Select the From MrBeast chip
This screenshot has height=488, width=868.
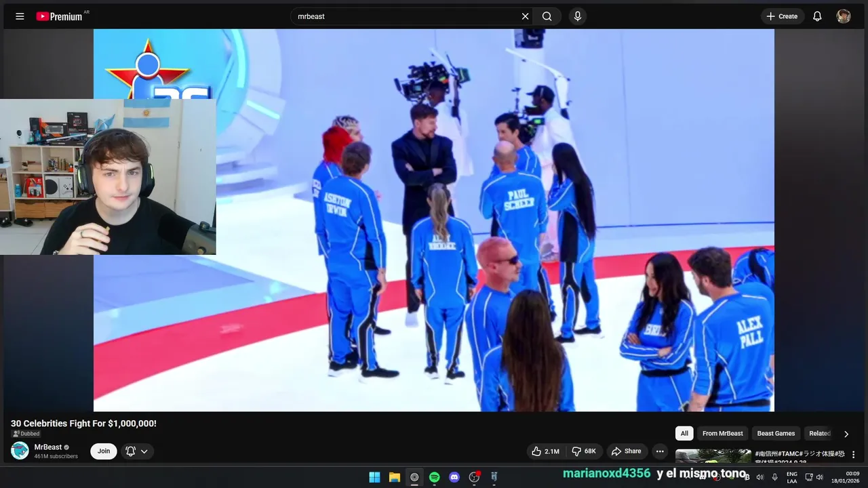[722, 433]
